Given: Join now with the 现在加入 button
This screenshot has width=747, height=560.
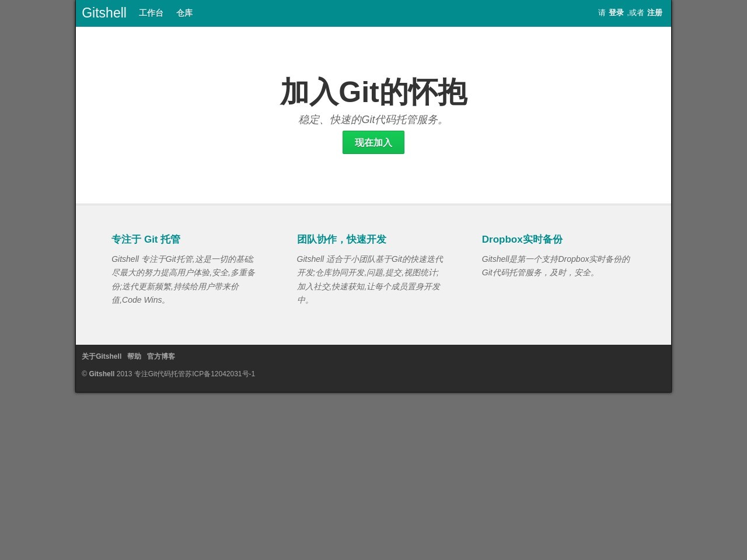Looking at the screenshot, I should point(373,142).
